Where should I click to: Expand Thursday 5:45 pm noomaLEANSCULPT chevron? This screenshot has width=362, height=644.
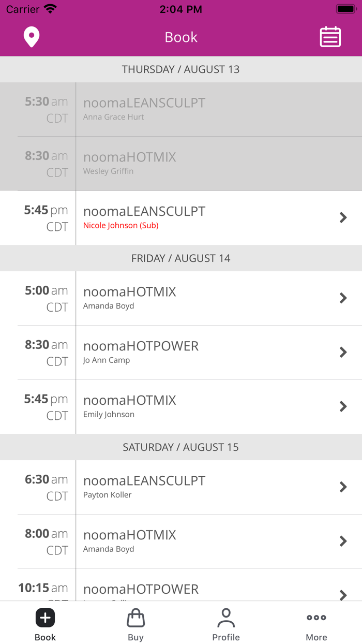(343, 217)
